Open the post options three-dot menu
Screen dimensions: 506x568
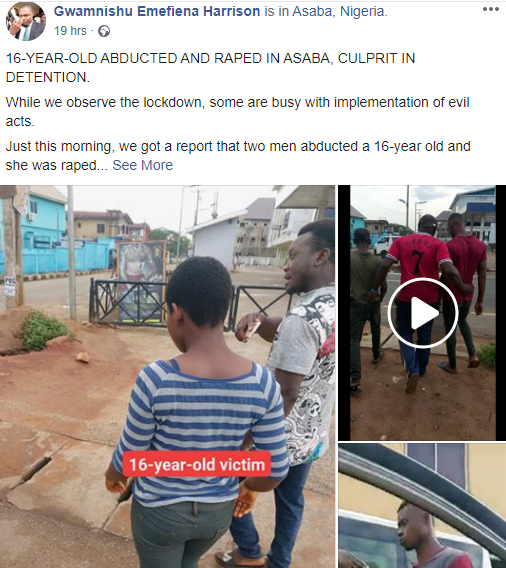click(x=491, y=9)
